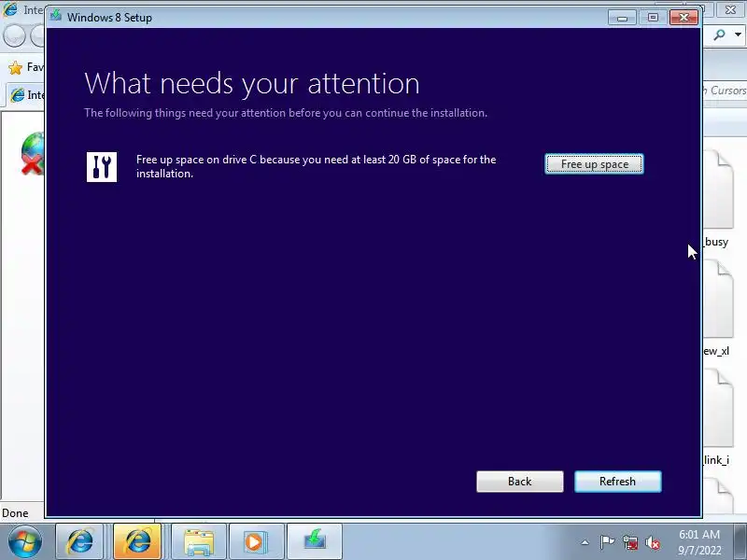Screen dimensions: 747x560
Task: Close the Windows 8 Setup window
Action: click(x=684, y=18)
